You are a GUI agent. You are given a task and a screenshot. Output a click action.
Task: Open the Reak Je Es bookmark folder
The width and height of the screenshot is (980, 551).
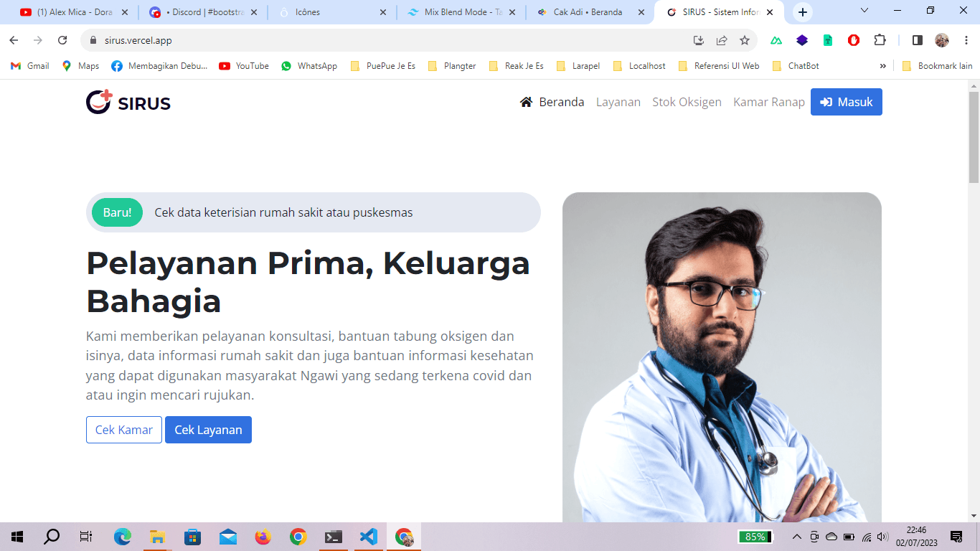point(517,66)
